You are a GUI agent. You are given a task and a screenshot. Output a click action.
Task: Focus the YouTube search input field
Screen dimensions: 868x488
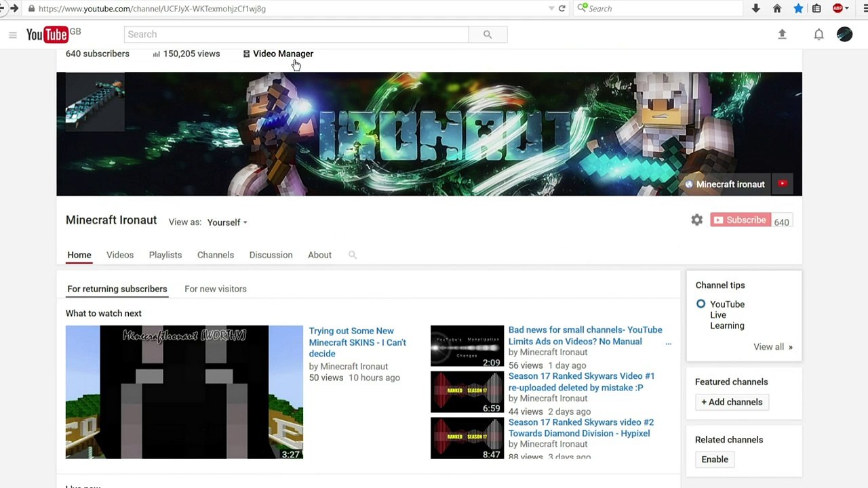(x=296, y=35)
